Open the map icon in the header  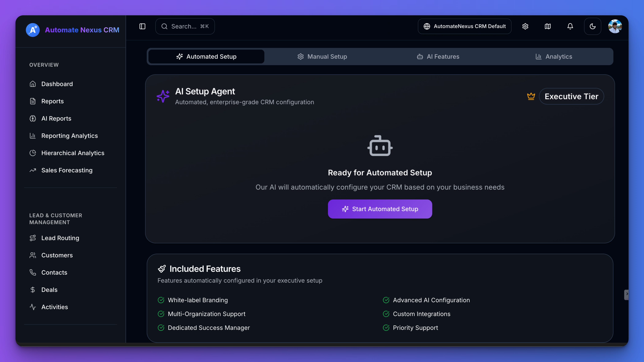[548, 26]
